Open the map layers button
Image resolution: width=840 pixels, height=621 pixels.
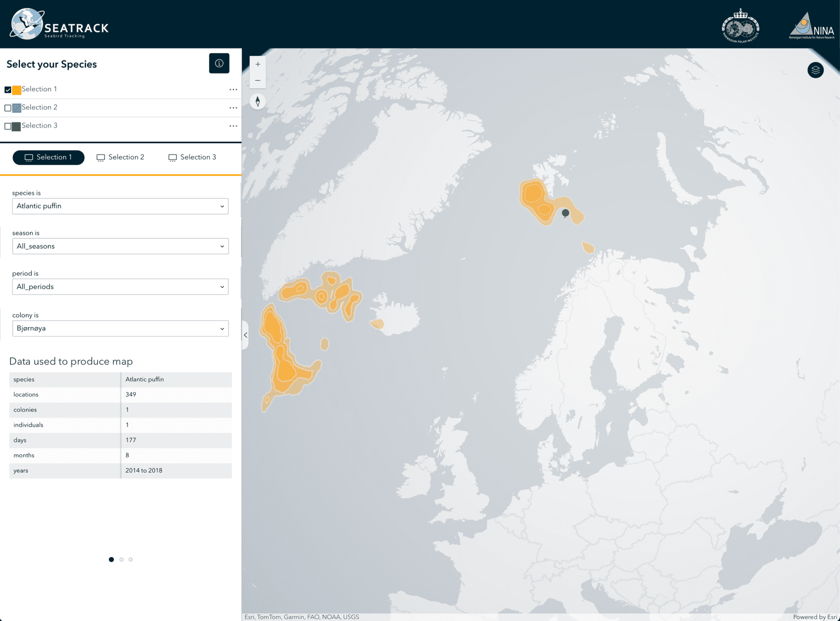[815, 70]
